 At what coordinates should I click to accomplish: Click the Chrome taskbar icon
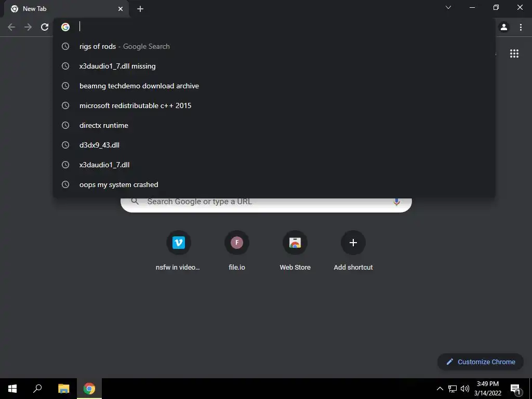pyautogui.click(x=89, y=389)
